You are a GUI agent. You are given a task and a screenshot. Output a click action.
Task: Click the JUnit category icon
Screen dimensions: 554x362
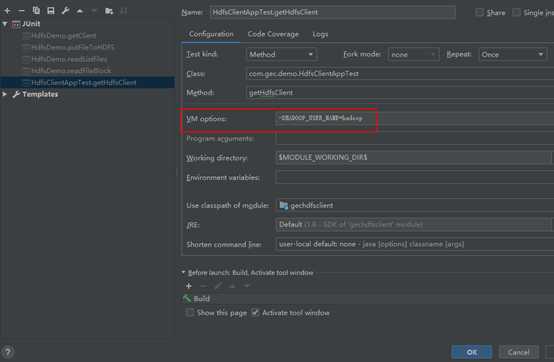coord(16,24)
